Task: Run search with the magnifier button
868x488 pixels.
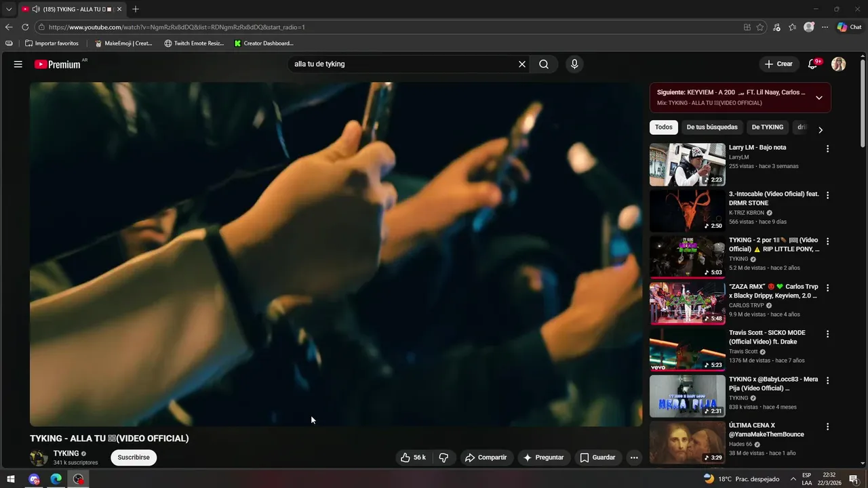Action: (544, 64)
